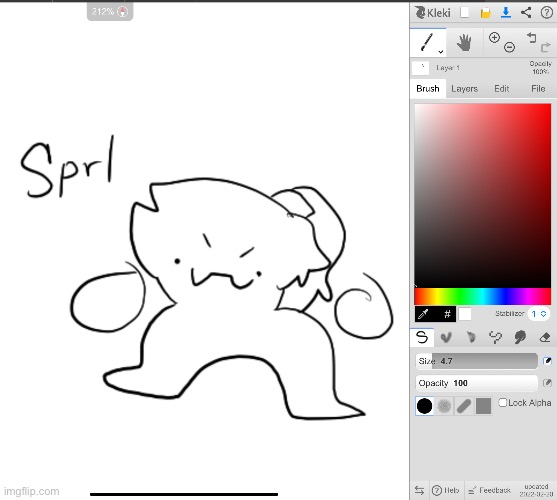
Task: Click the layer Opacity 100% readout
Action: click(x=540, y=67)
